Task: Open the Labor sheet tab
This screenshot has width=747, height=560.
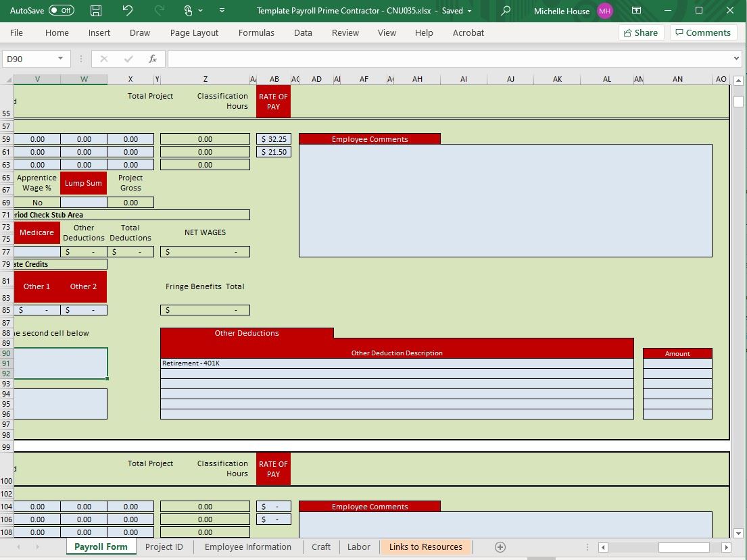Action: 359,546
